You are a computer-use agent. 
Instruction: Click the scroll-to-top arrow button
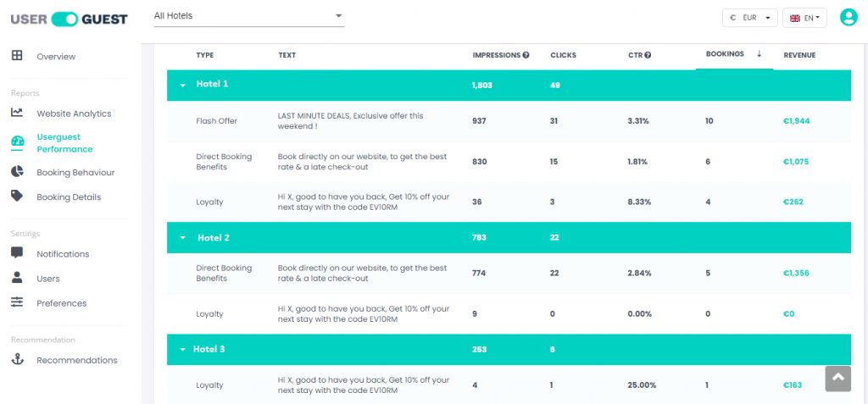click(837, 379)
